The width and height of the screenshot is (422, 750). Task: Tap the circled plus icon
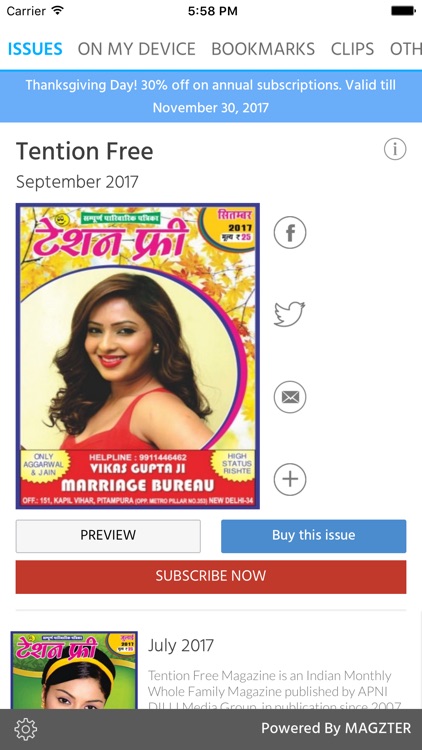(x=290, y=479)
